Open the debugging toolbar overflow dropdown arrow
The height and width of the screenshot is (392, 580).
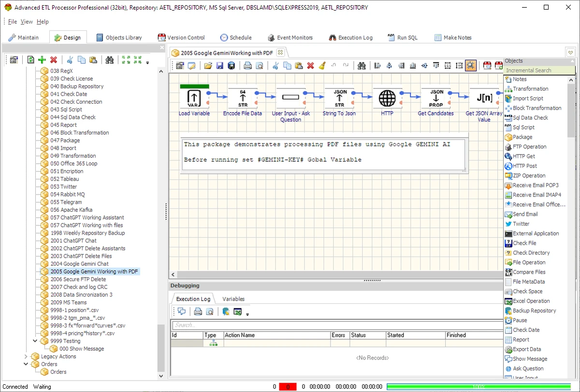(x=247, y=315)
